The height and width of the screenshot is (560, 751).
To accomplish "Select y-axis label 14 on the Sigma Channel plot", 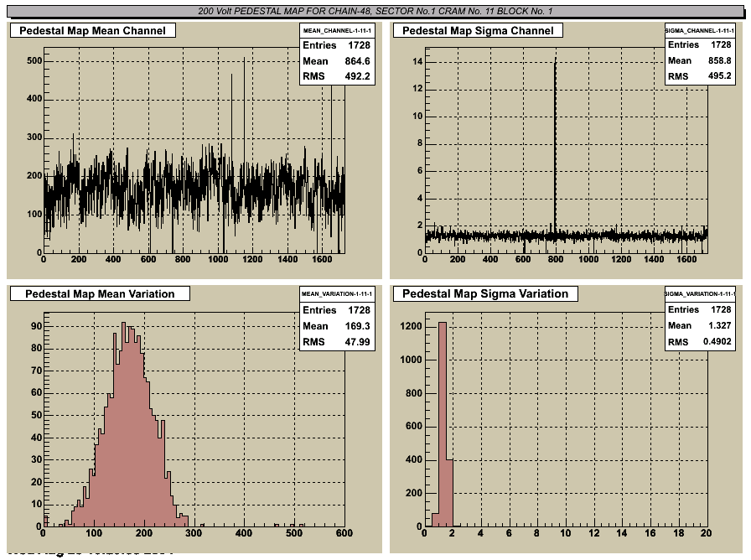I will [417, 61].
